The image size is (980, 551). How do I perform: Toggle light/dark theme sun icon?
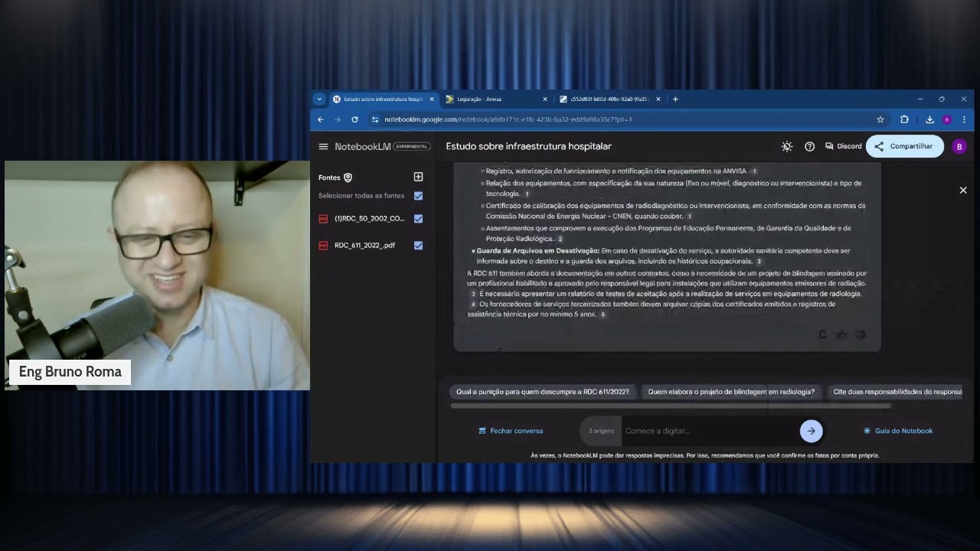point(786,146)
